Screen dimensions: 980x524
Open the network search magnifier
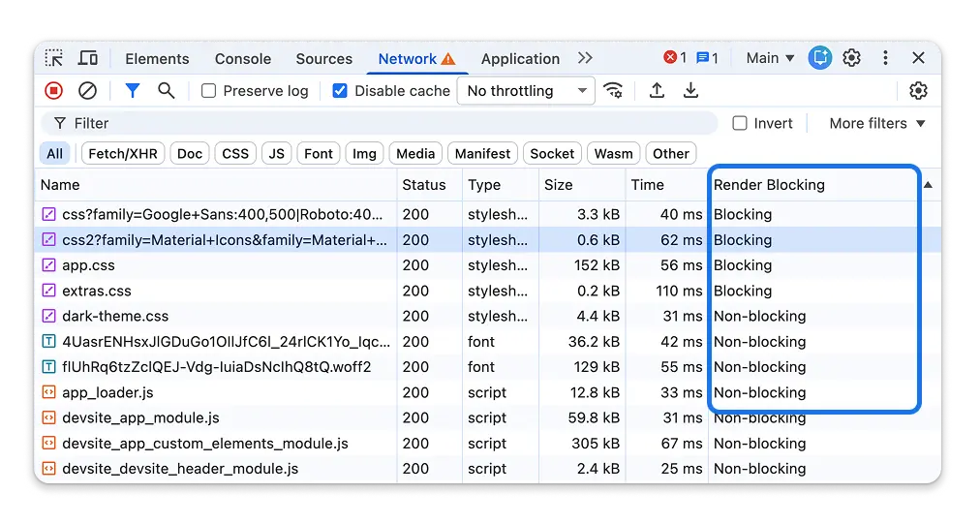click(x=167, y=91)
